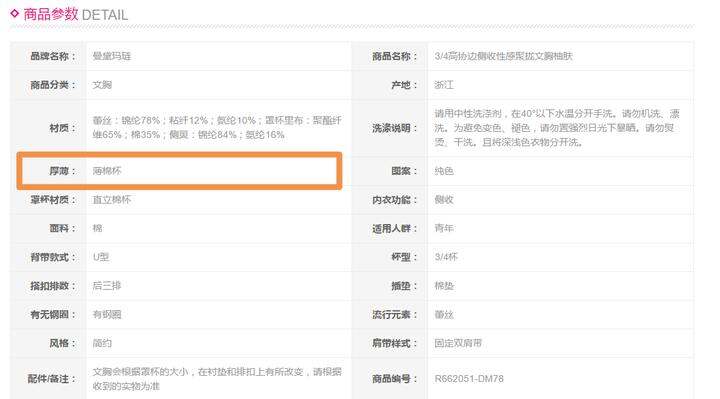Select the 固定双肩带 value
The width and height of the screenshot is (720, 399).
[458, 343]
